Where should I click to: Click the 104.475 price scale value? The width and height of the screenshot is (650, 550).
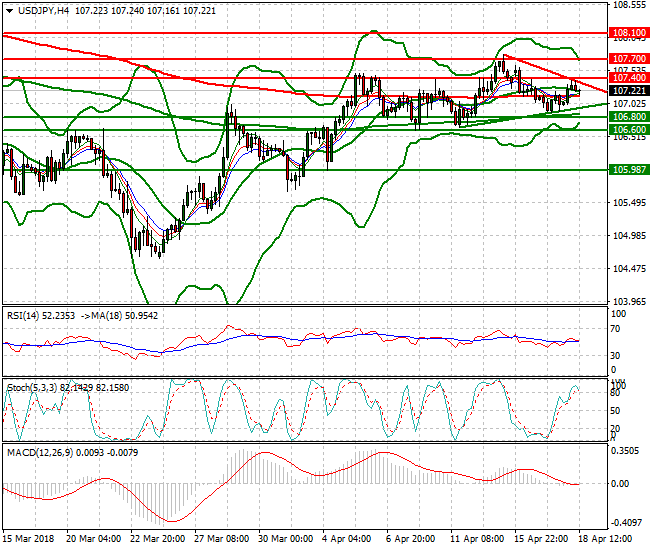click(x=629, y=269)
